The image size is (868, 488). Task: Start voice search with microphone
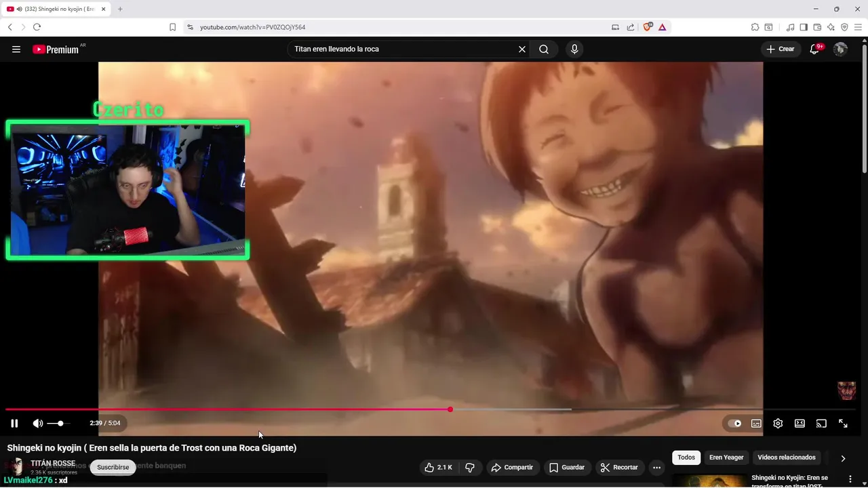(574, 49)
